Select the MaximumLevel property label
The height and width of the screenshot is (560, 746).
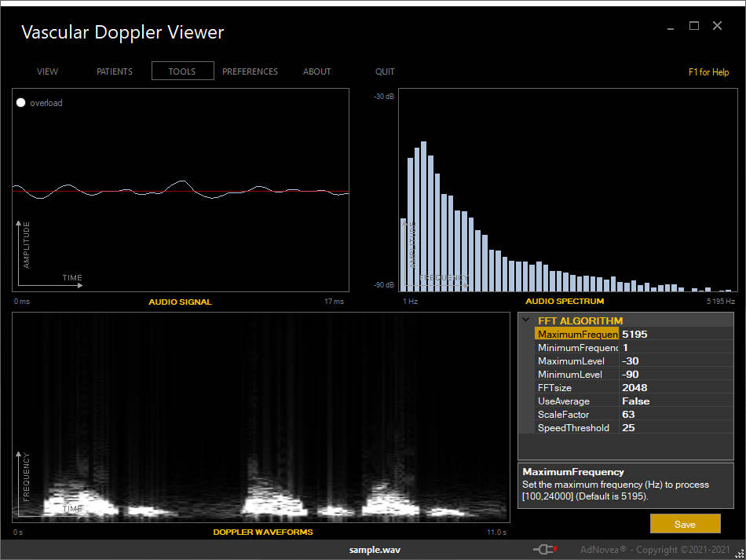click(576, 361)
